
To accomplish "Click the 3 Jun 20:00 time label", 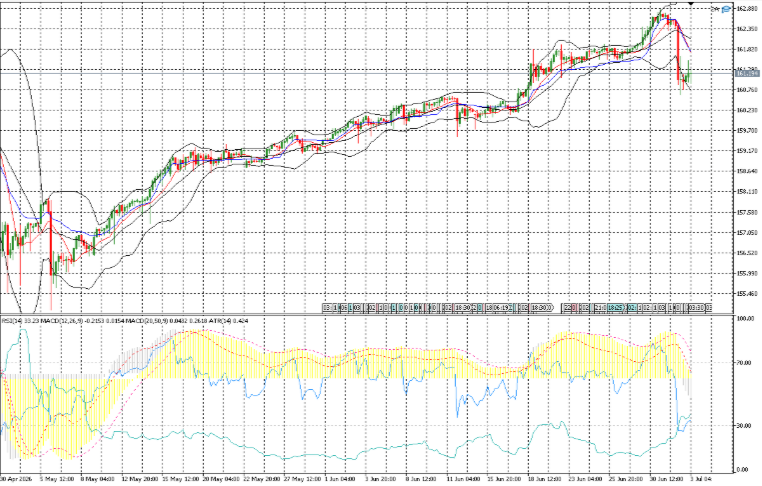I will click(x=381, y=479).
